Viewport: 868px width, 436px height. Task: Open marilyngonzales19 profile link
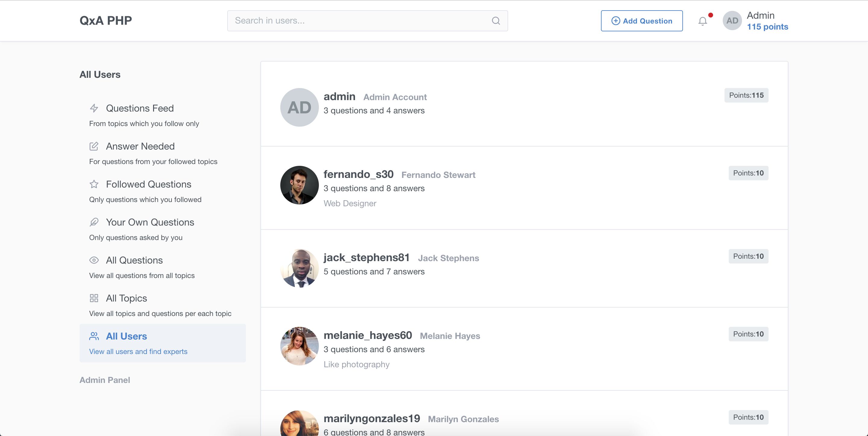pos(372,419)
